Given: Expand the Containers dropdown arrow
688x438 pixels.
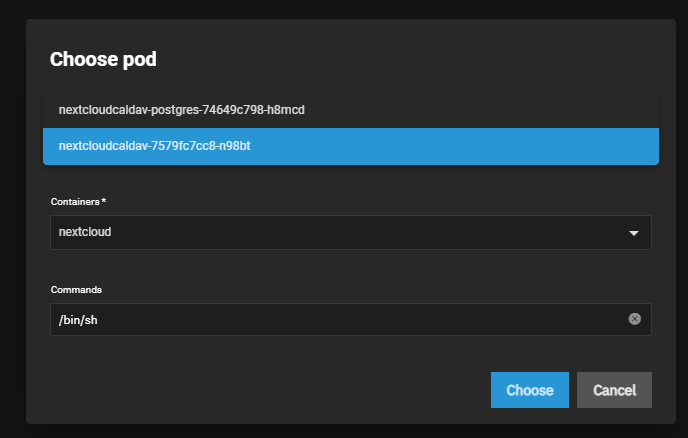Looking at the screenshot, I should pos(633,233).
